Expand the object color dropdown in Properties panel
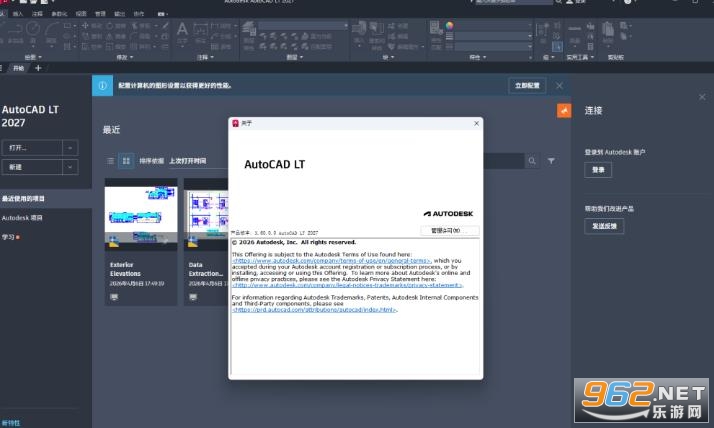 point(530,25)
